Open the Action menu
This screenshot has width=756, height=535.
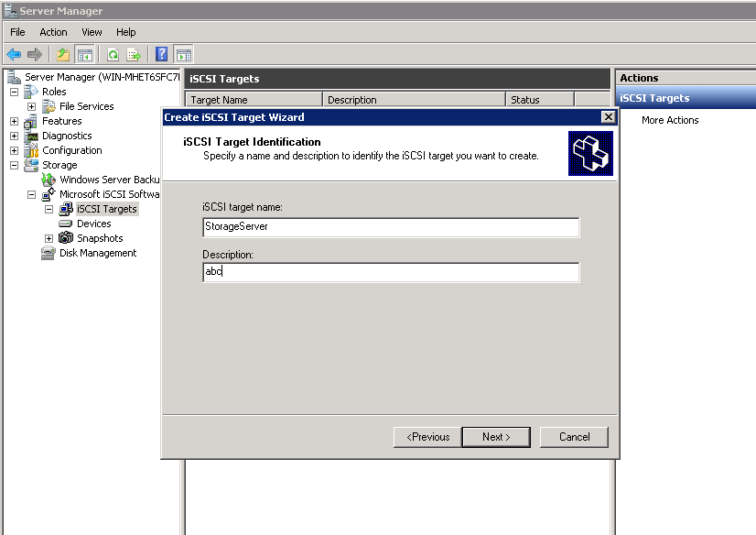(x=53, y=32)
